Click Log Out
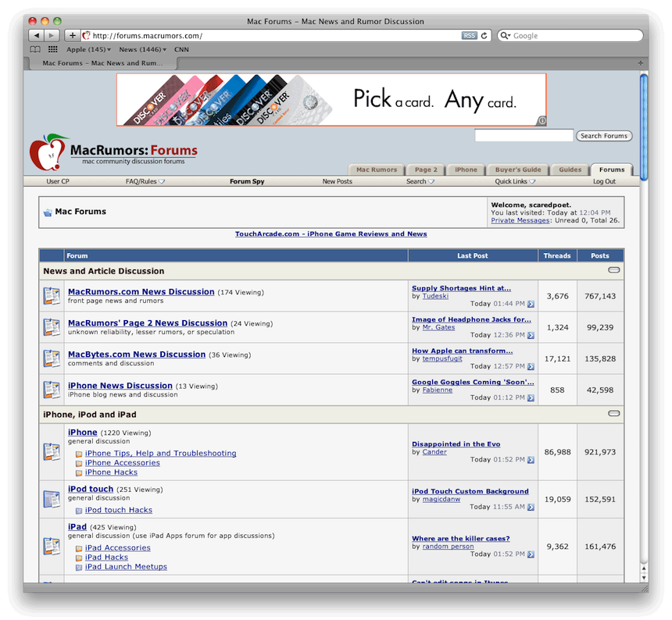Screen dimensions: 672x620 click(x=604, y=181)
